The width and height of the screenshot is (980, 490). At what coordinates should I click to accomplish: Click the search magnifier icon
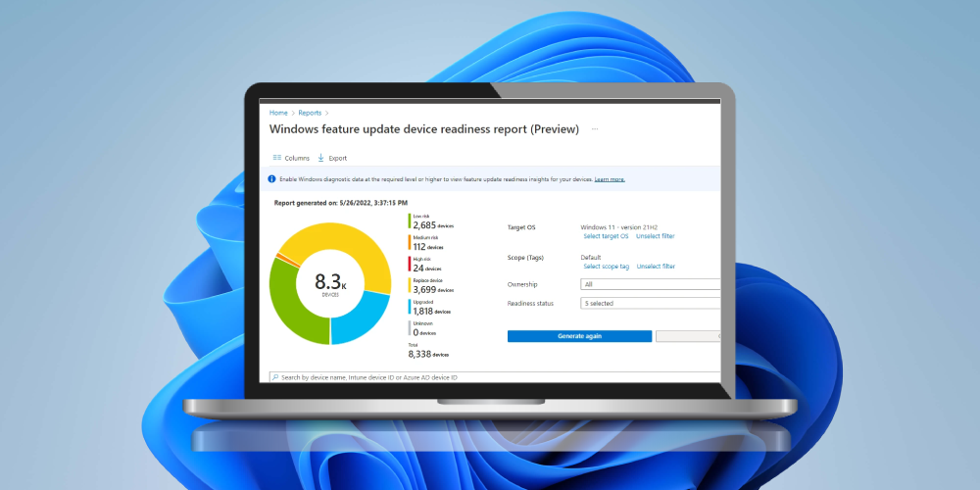click(275, 377)
